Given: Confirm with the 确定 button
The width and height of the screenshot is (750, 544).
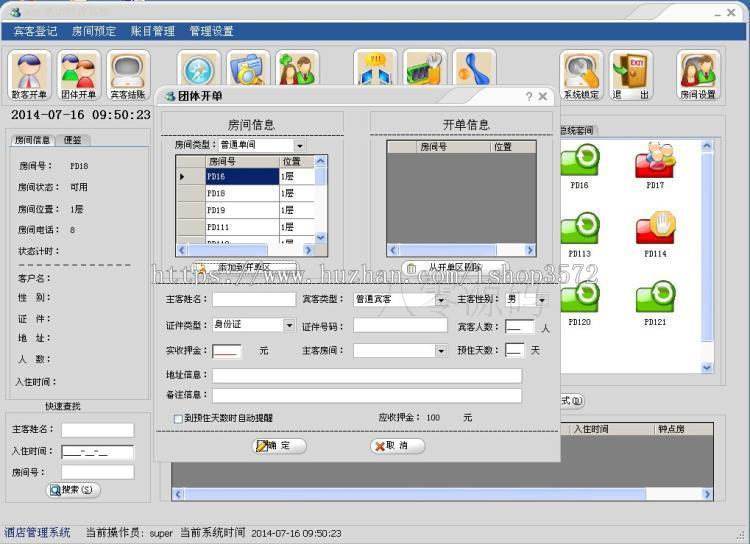Looking at the screenshot, I should coord(279,446).
